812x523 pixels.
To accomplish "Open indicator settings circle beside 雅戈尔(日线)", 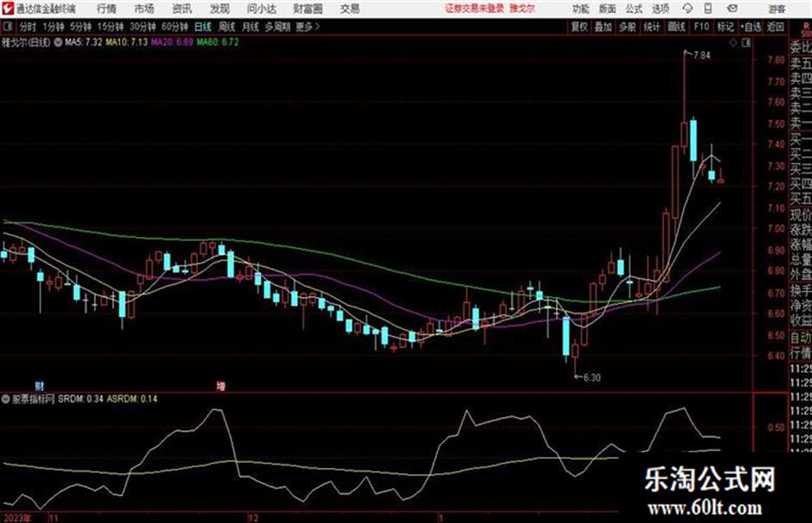I will 58,42.
